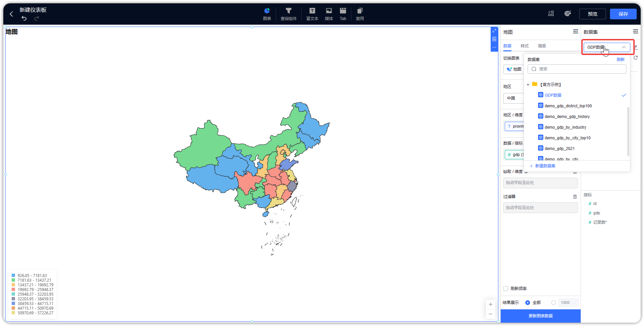This screenshot has width=644, height=326.
Task: Click the 钻取 / 维度 drop zone
Action: (540, 183)
